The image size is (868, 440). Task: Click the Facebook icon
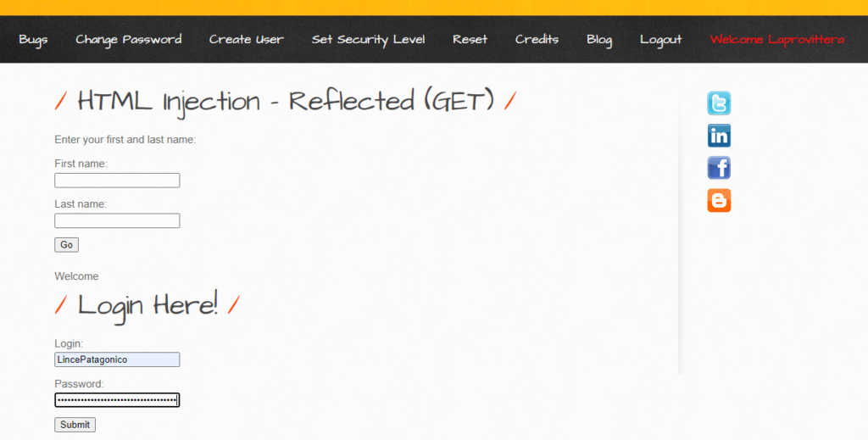point(719,168)
